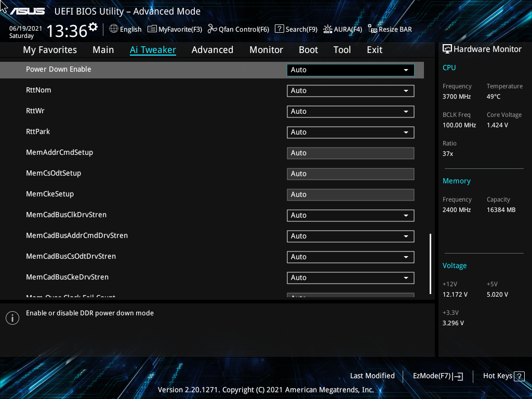
Task: Expand the RttNom selection list
Action: 350,90
